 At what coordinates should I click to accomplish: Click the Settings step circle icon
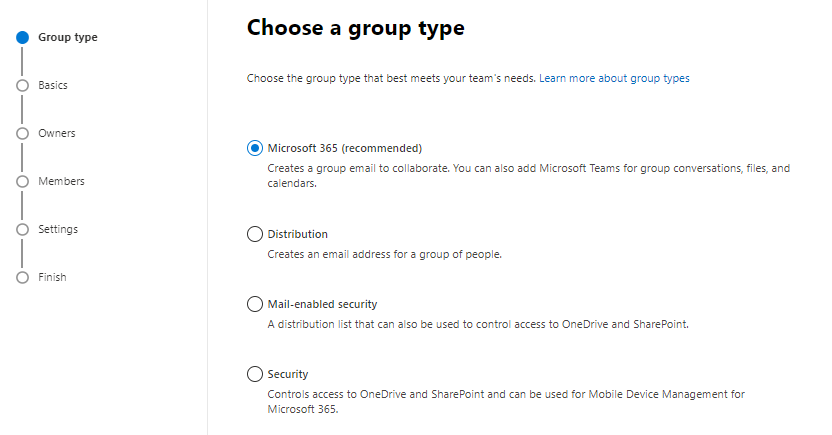coord(22,229)
